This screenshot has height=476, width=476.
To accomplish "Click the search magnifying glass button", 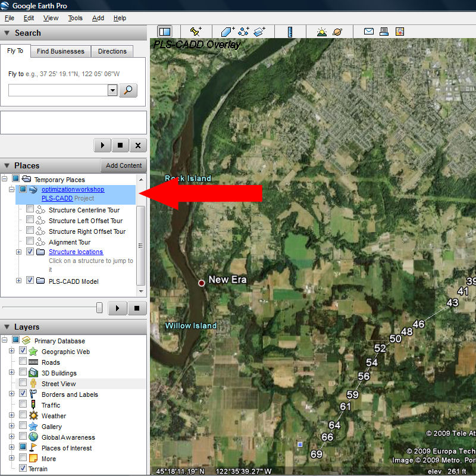I will point(128,90).
